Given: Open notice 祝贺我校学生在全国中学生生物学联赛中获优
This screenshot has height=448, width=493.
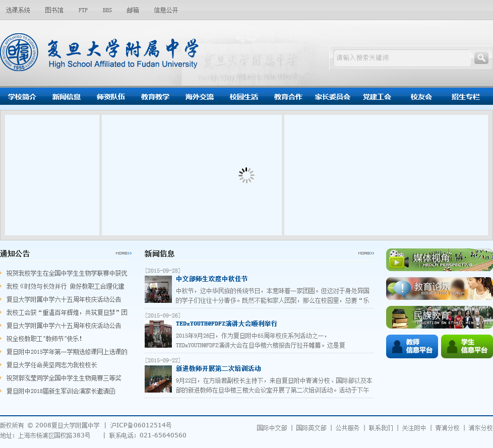Looking at the screenshot, I should pyautogui.click(x=67, y=273).
